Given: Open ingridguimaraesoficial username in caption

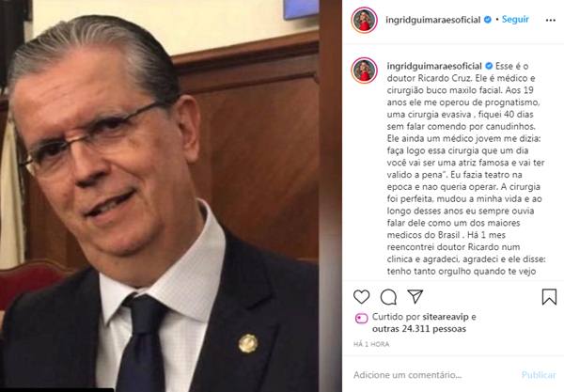Looking at the screenshot, I should coord(434,66).
